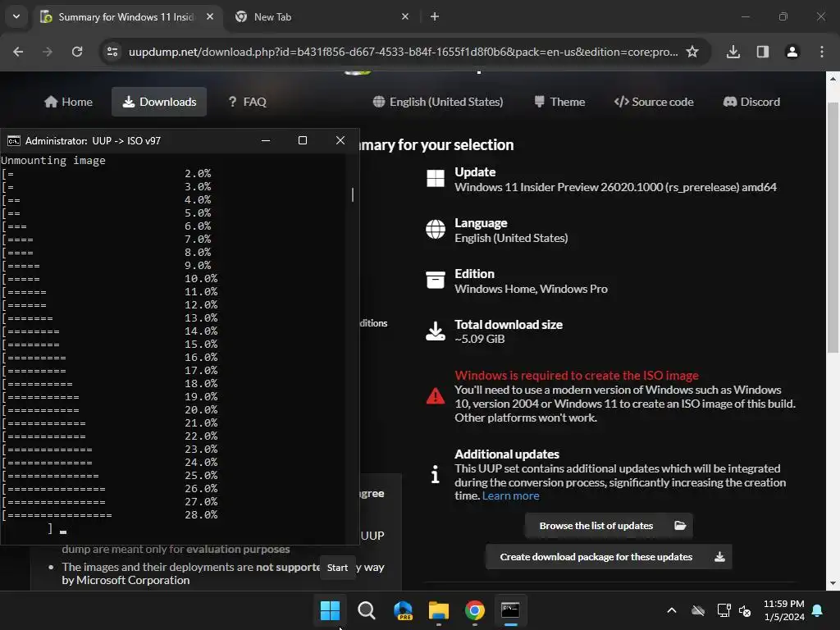Close the Summary for Windows 11 tab
The image size is (840, 630).
pos(210,16)
